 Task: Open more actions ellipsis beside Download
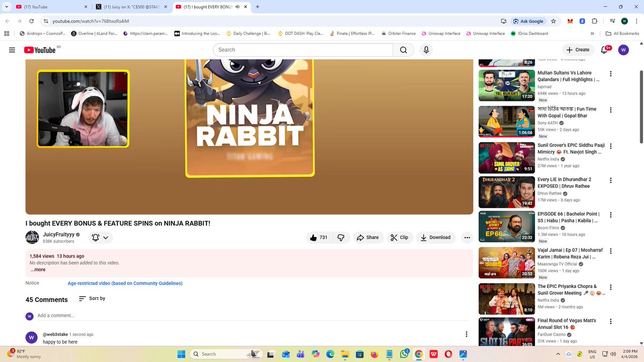467,238
